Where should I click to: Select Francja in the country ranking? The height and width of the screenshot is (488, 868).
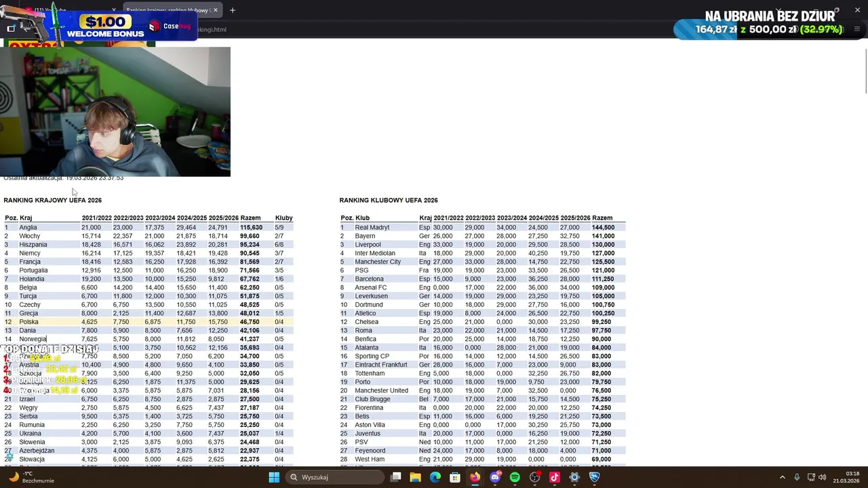tap(30, 262)
